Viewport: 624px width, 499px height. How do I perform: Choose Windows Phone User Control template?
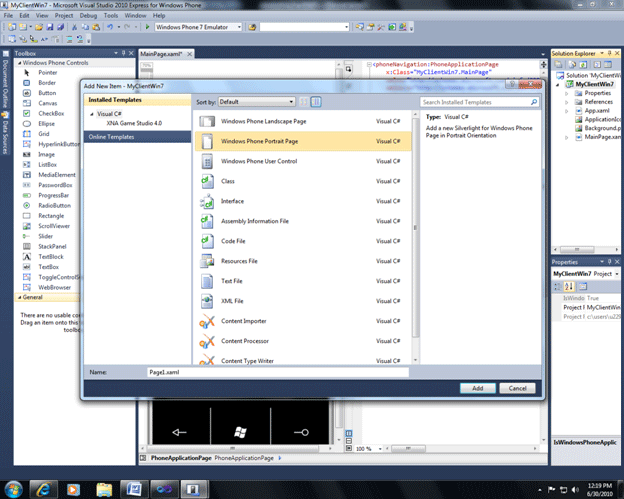pyautogui.click(x=303, y=161)
